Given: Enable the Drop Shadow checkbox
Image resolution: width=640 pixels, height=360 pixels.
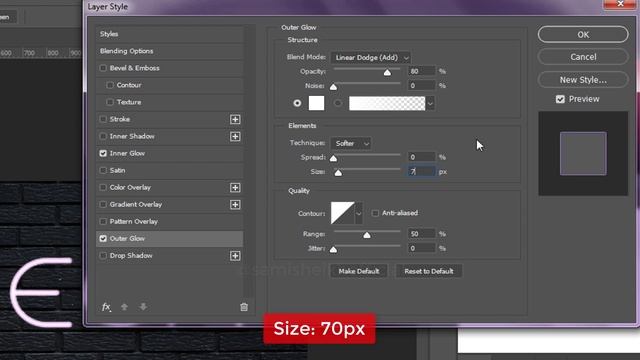Looking at the screenshot, I should click(x=103, y=256).
